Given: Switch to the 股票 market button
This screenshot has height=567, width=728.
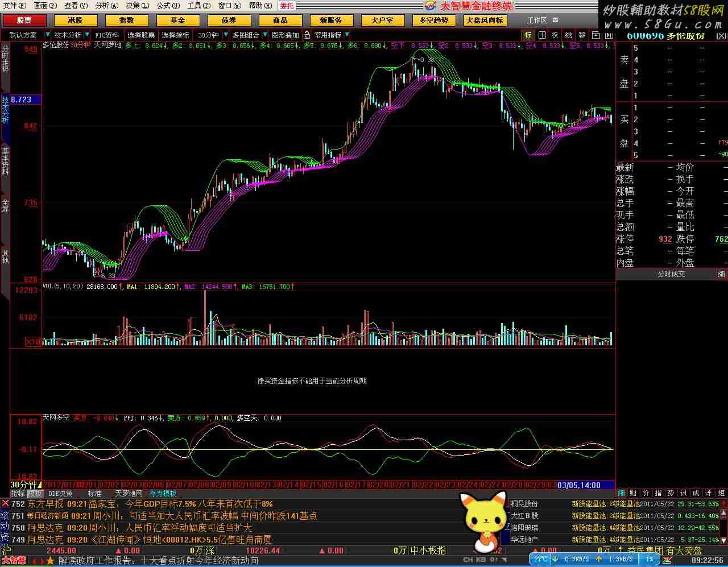Looking at the screenshot, I should [x=24, y=20].
